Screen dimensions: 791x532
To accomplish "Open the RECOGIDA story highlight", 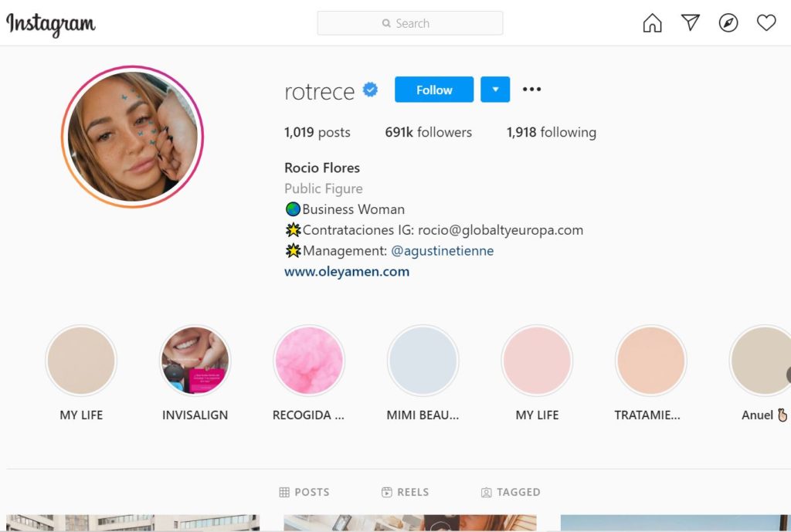I will point(309,373).
